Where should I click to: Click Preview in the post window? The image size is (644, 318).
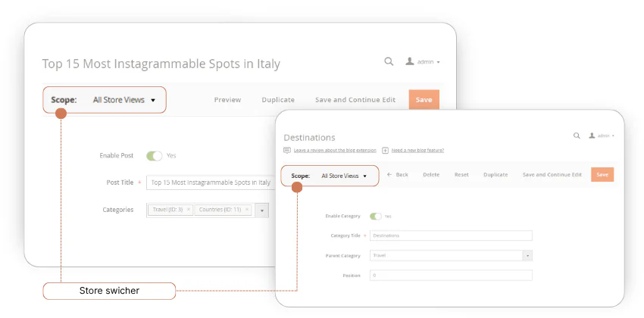coord(227,100)
